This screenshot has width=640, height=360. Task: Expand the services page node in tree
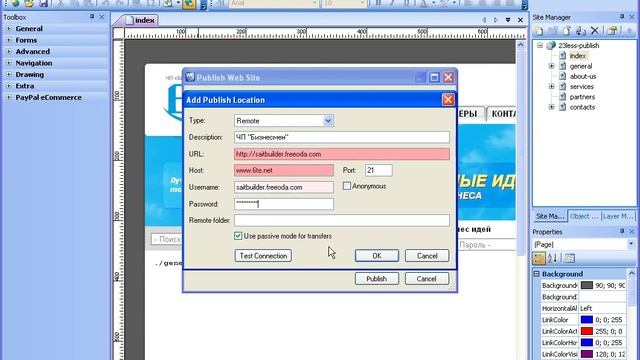pos(551,86)
